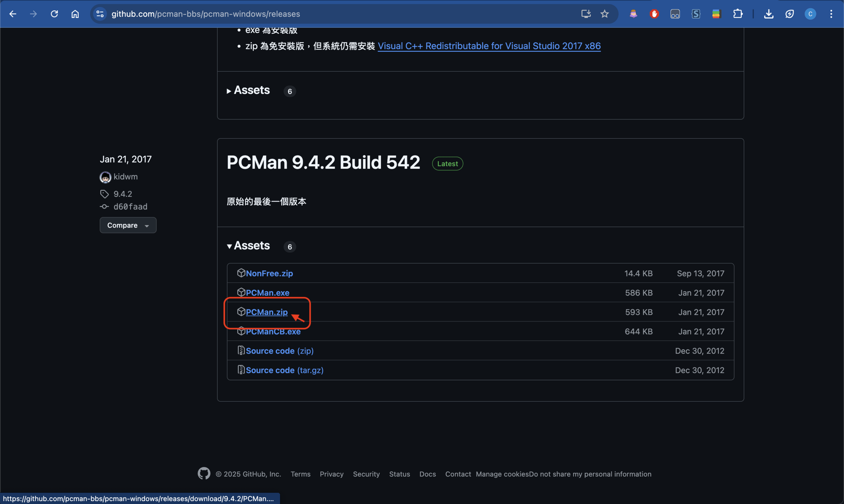Image resolution: width=844 pixels, height=504 pixels.
Task: Click the address bar URL field
Action: click(x=336, y=14)
